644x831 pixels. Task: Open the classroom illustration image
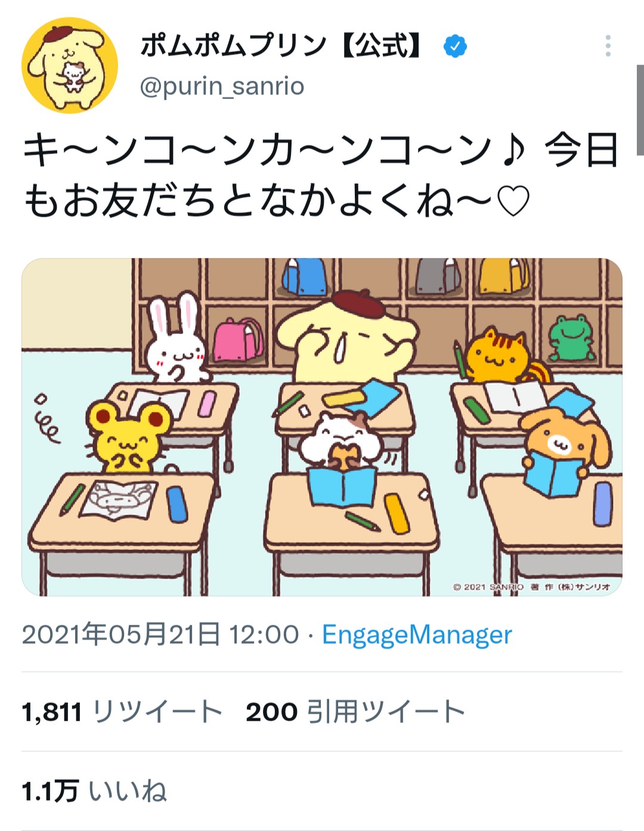coord(322,427)
